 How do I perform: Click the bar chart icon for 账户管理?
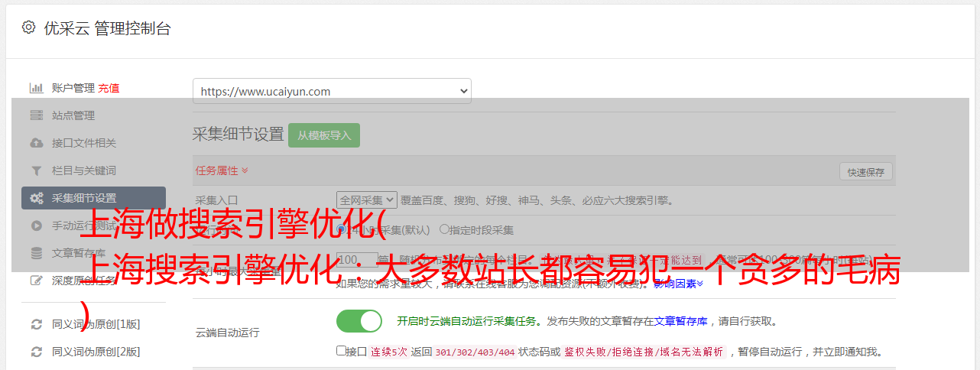(x=36, y=88)
